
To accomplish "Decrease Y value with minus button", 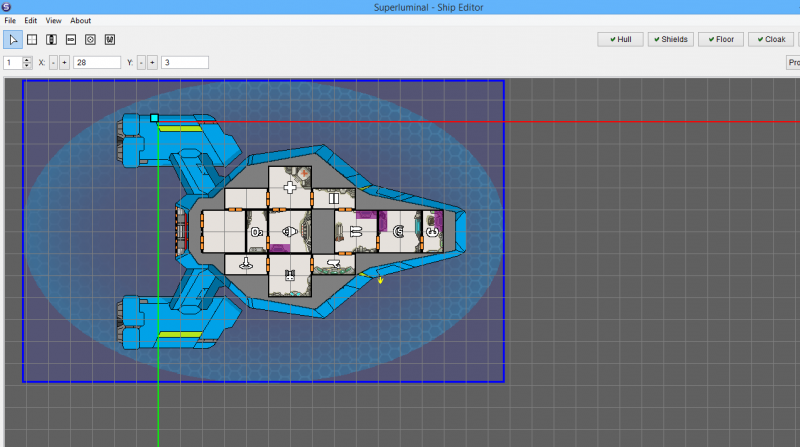I will tap(141, 63).
